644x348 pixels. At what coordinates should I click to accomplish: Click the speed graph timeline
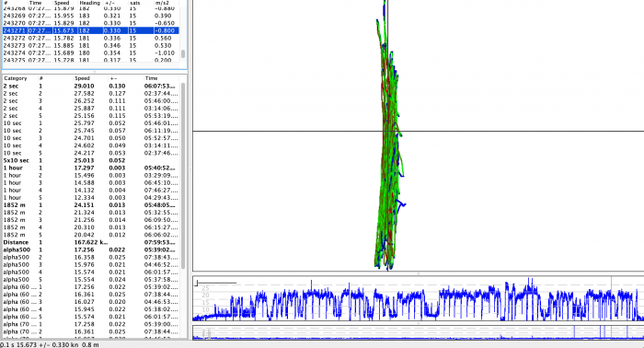tap(418, 298)
